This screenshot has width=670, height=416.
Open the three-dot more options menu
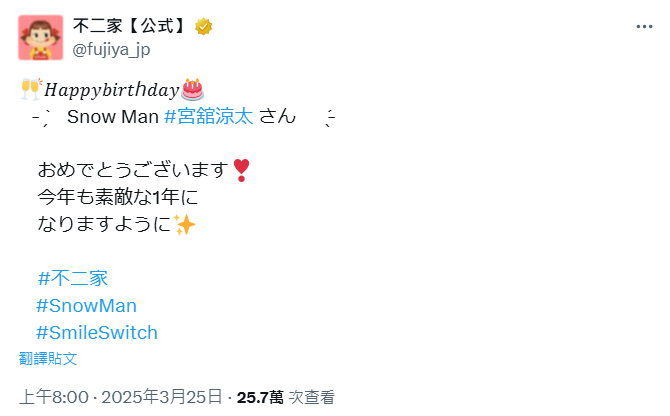(644, 27)
